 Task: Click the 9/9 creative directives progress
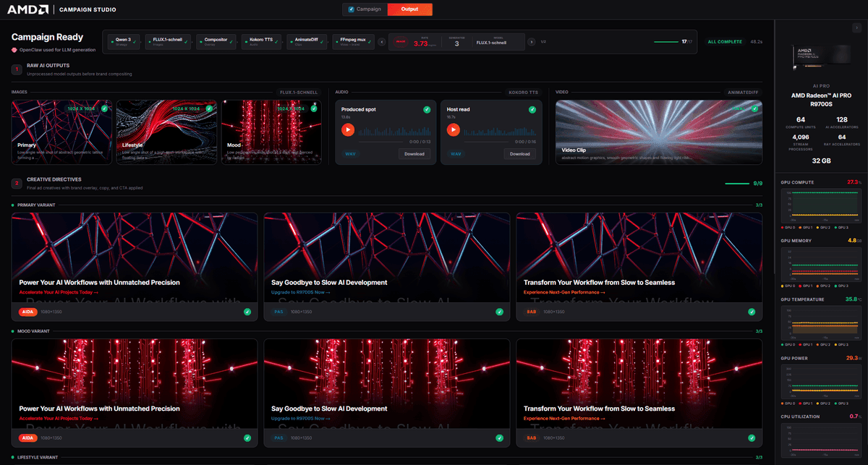(744, 184)
